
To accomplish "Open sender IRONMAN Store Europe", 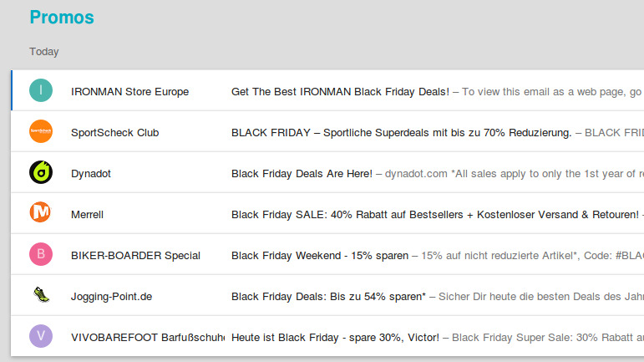I will 129,91.
